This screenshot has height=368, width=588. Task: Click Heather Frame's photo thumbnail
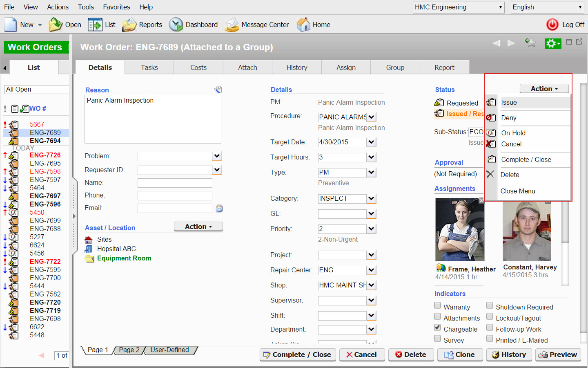click(x=460, y=229)
